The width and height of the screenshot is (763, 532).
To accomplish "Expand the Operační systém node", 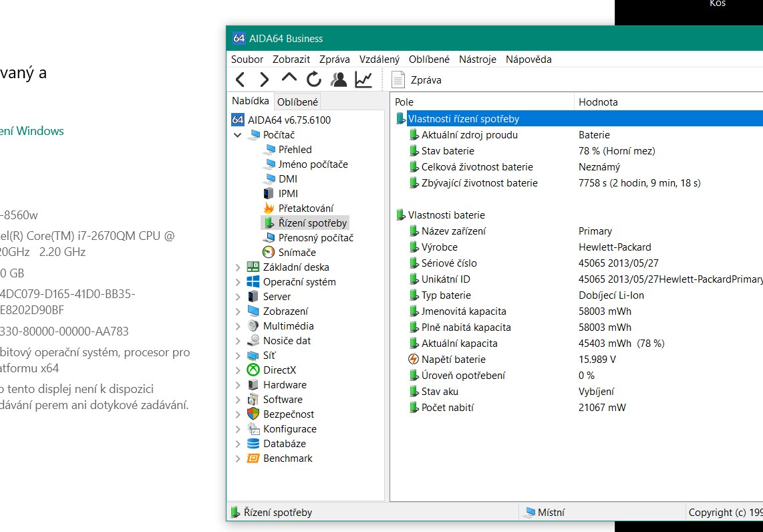I will (x=238, y=282).
